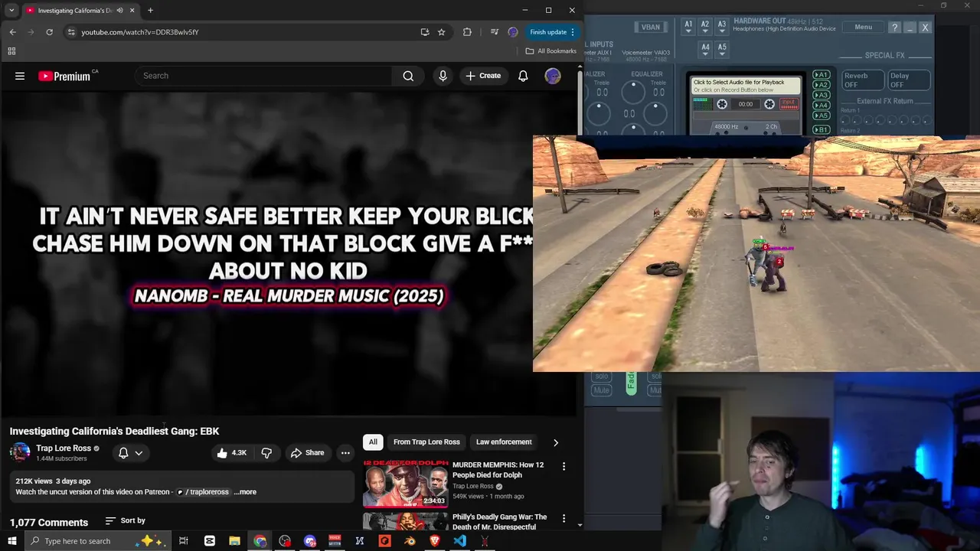Toggle Voicemeeter recorder A4 output
The image size is (980, 551).
tap(821, 106)
